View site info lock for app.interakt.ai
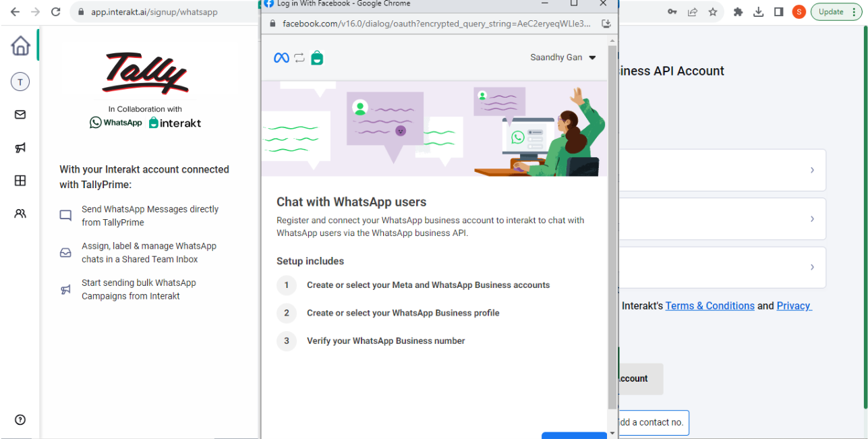Image resolution: width=868 pixels, height=439 pixels. [x=81, y=12]
